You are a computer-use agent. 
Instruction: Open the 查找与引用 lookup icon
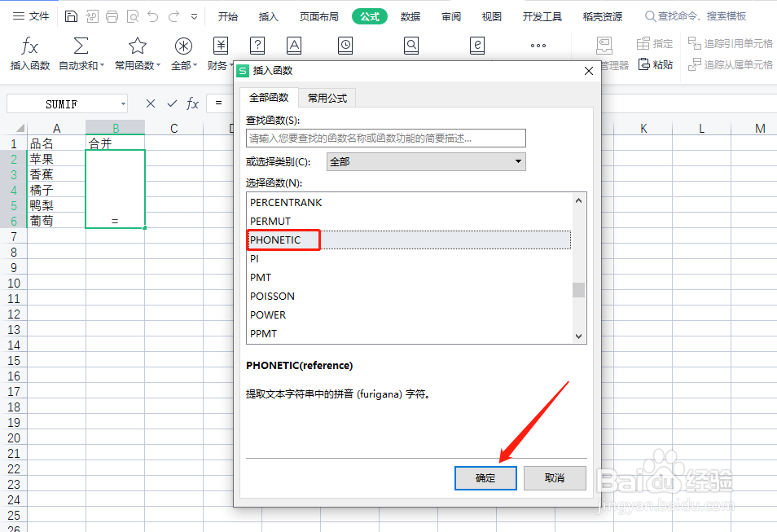click(410, 46)
